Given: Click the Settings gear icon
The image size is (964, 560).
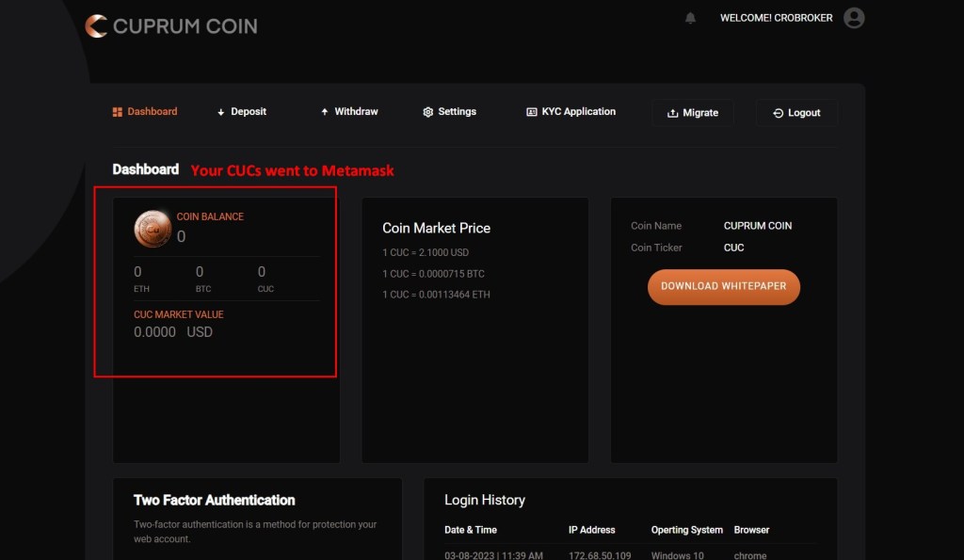Looking at the screenshot, I should (x=428, y=112).
